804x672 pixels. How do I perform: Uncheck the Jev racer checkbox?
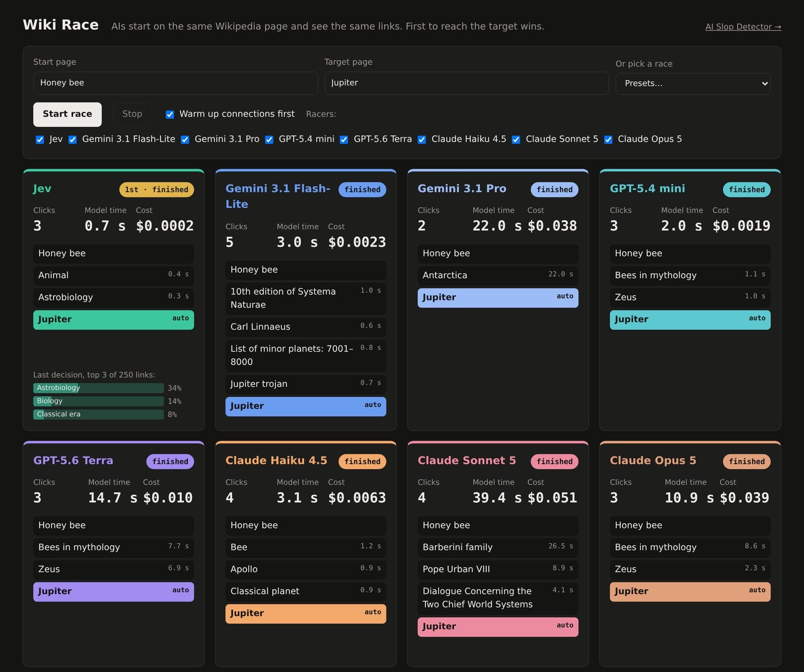[40, 140]
